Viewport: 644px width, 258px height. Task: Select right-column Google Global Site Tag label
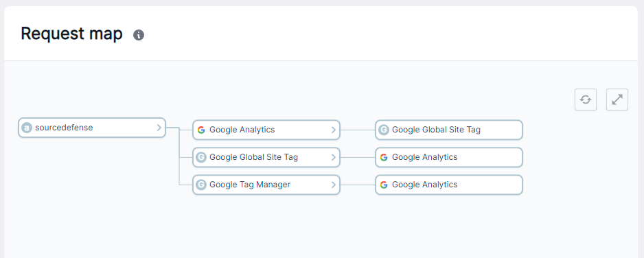(x=436, y=130)
